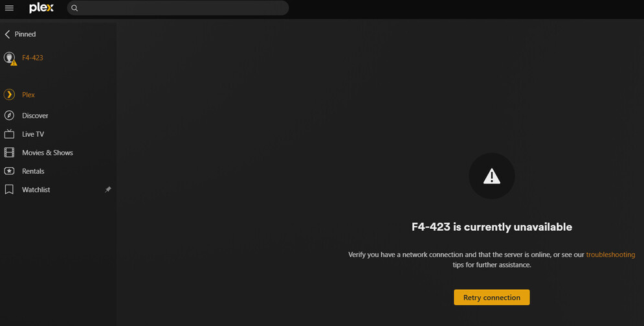
Task: Open the Discover section
Action: (35, 115)
